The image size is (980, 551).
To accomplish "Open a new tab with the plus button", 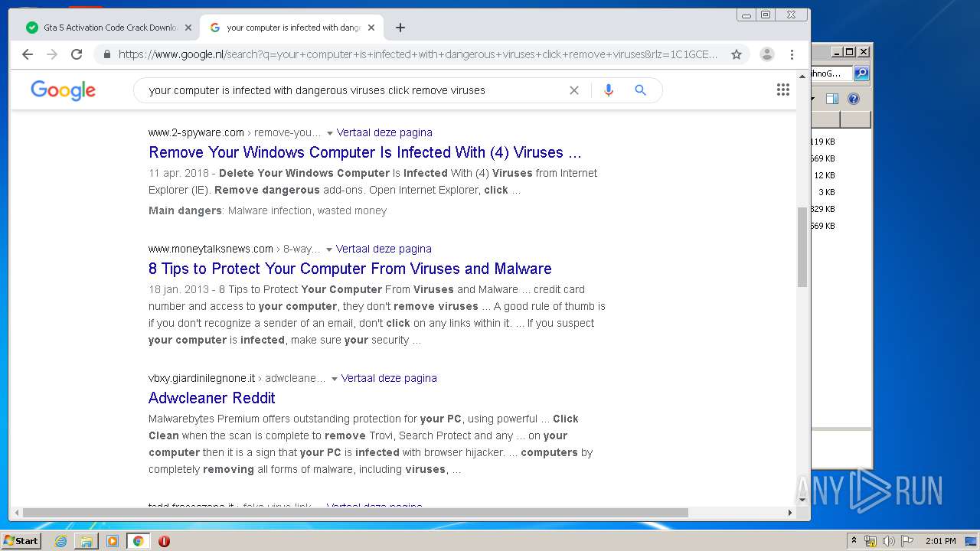I will coord(400,28).
